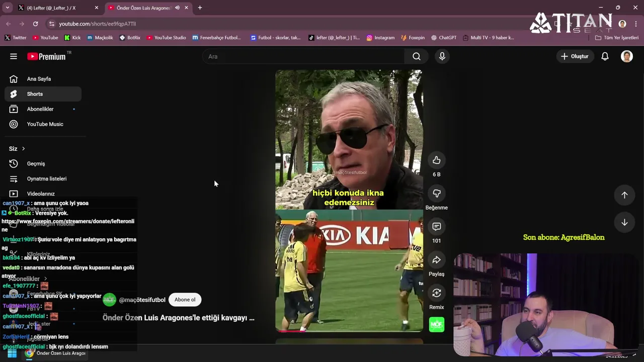Open @maçötesifutbol channel link
Screen dimensions: 644x362
coord(142,300)
